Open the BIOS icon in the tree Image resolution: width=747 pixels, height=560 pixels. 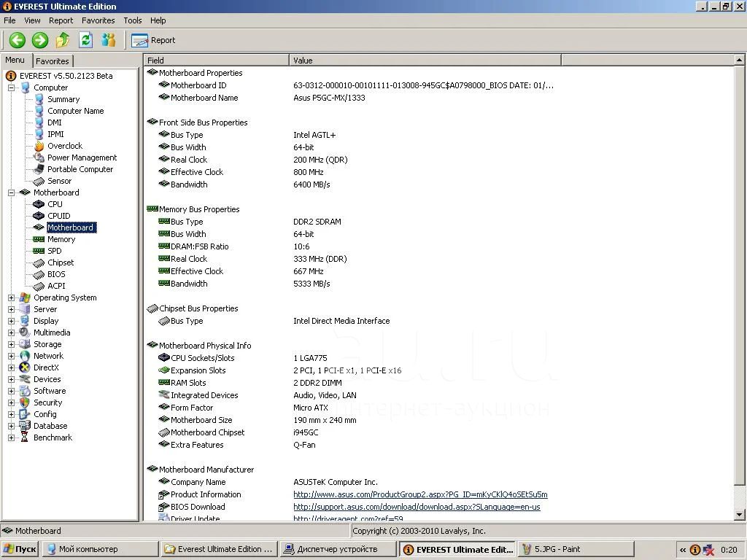[x=39, y=274]
